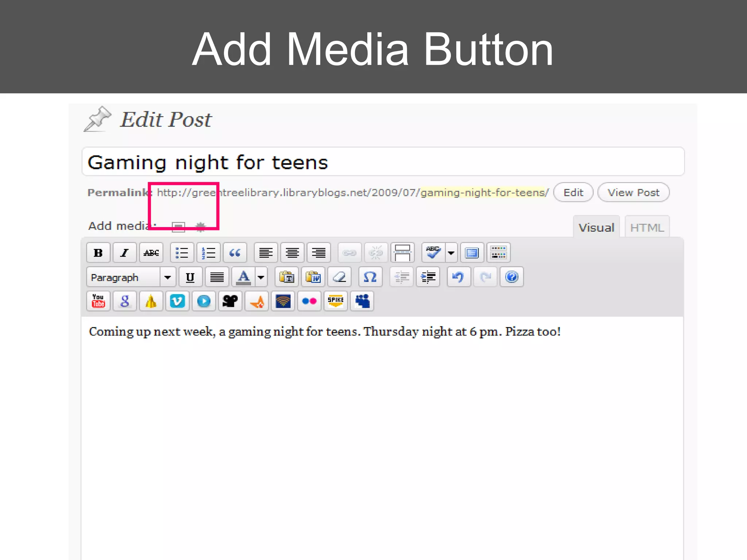Open the text color picker arrow
Viewport: 747px width, 560px height.
click(261, 277)
